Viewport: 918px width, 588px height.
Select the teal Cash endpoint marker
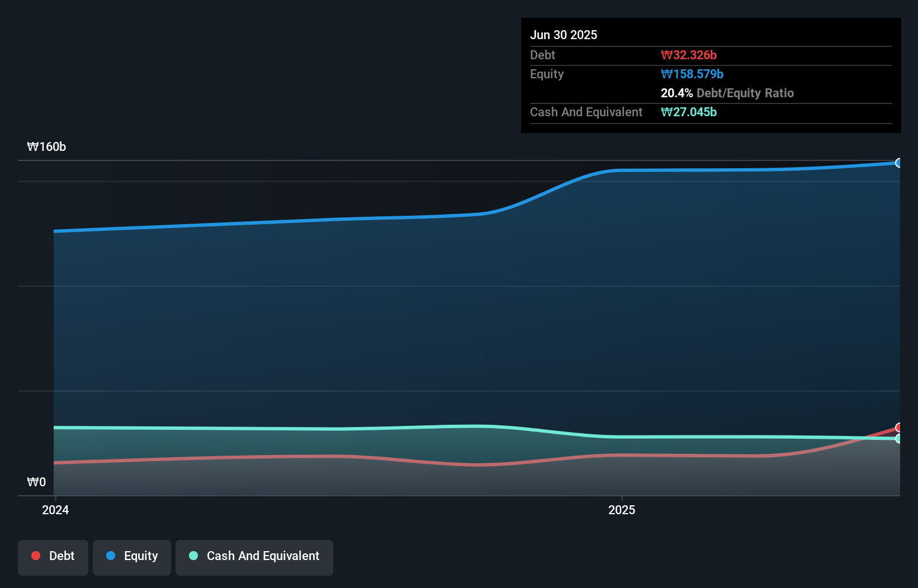(899, 439)
